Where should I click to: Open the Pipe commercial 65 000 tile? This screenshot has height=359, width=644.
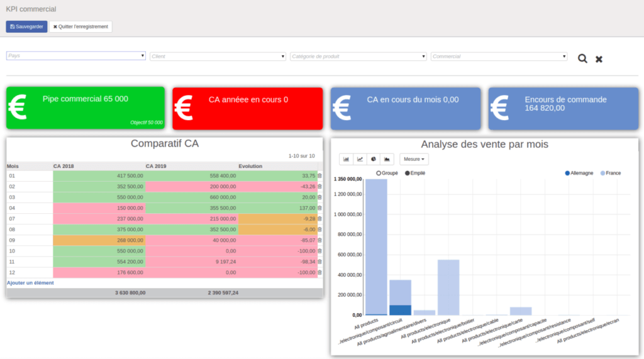click(86, 108)
